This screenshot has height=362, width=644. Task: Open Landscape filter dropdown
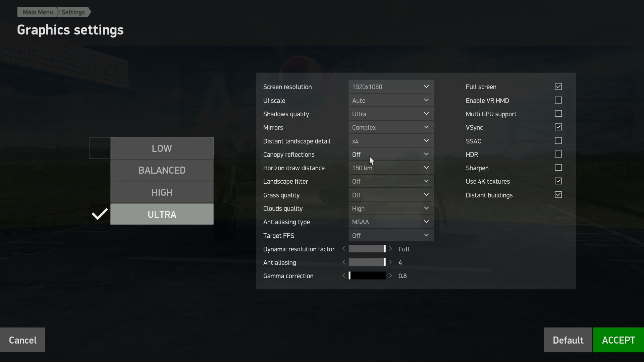point(391,181)
